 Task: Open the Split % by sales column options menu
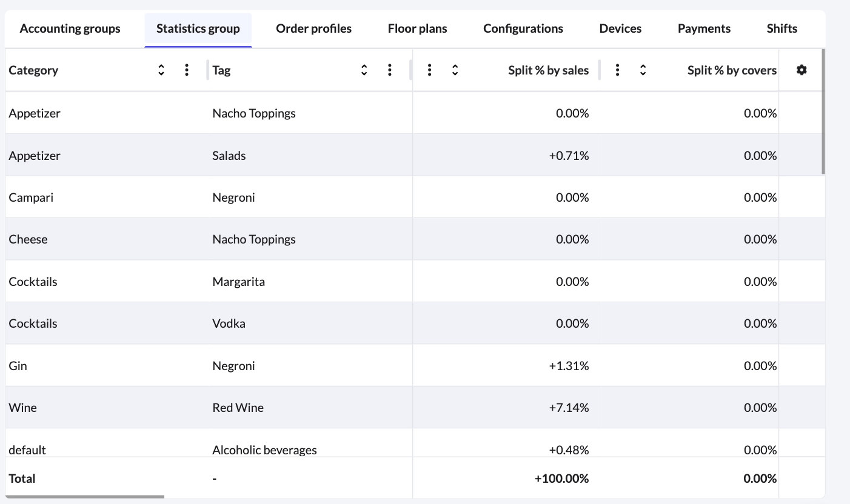coord(429,70)
